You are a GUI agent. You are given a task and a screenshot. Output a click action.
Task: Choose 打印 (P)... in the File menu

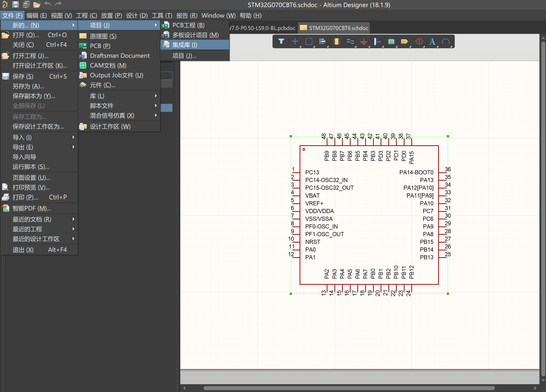point(39,197)
